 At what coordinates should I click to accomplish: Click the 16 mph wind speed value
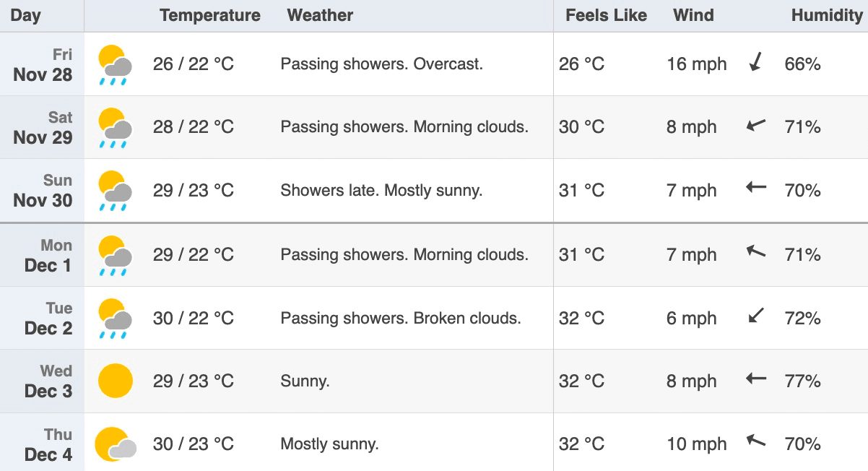697,64
